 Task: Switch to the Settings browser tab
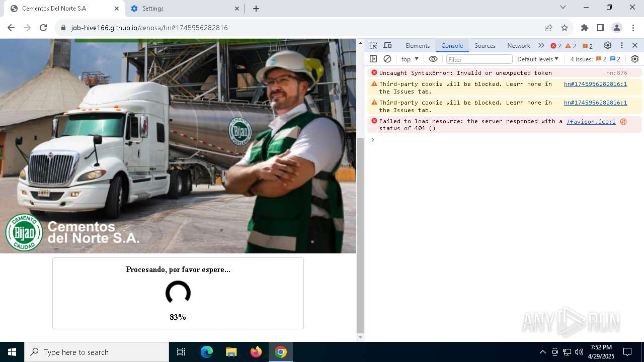click(x=184, y=9)
